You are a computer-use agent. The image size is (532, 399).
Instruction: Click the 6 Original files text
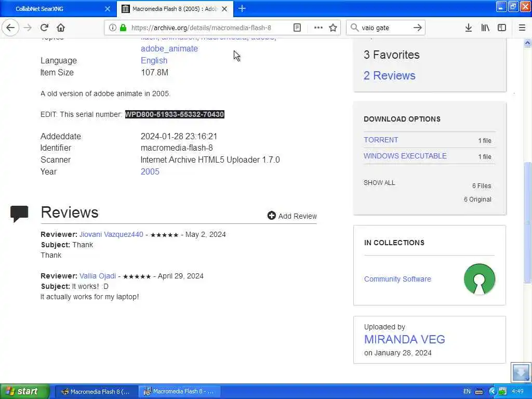[x=478, y=199]
